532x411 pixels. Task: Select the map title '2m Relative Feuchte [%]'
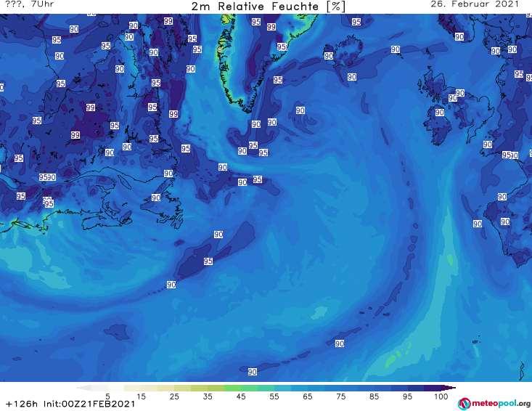pyautogui.click(x=268, y=7)
